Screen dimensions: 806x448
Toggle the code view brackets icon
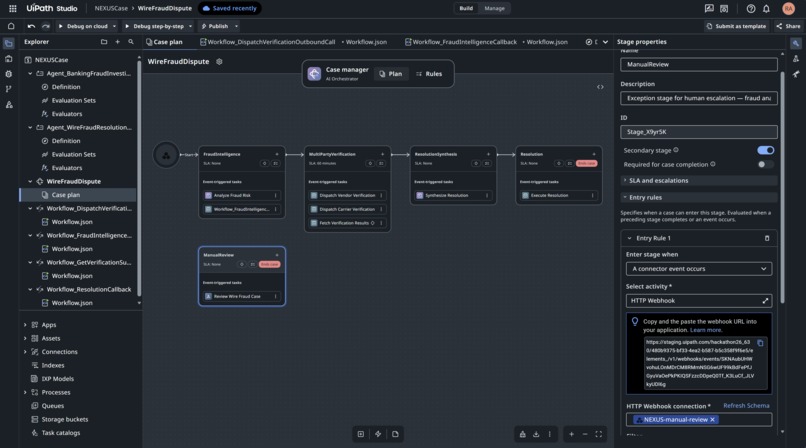click(600, 87)
